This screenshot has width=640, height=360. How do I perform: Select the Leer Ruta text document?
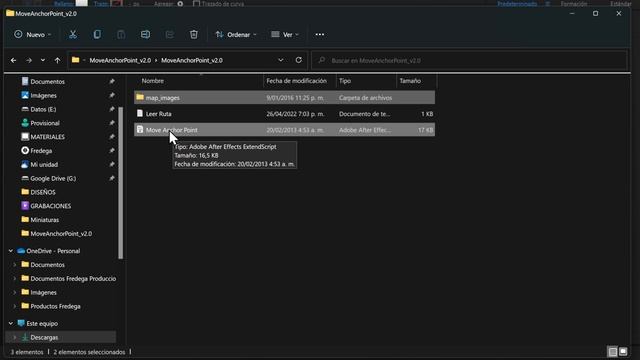(284, 114)
